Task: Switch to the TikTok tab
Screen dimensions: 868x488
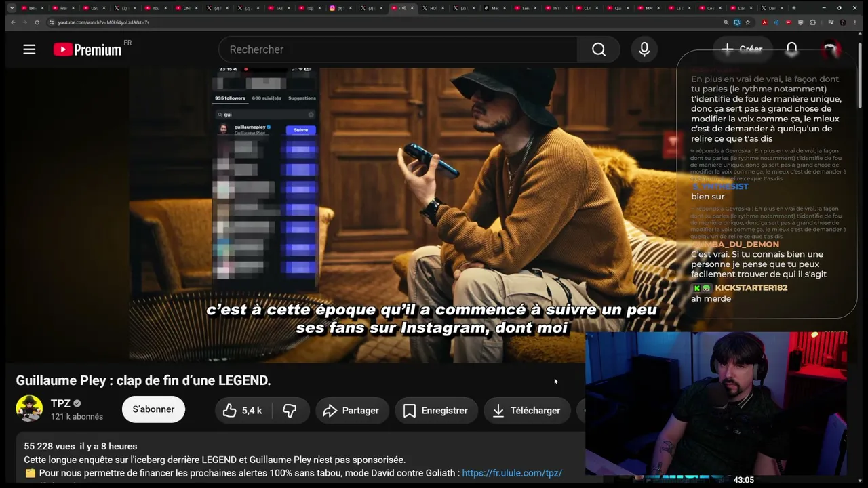Action: (x=495, y=8)
